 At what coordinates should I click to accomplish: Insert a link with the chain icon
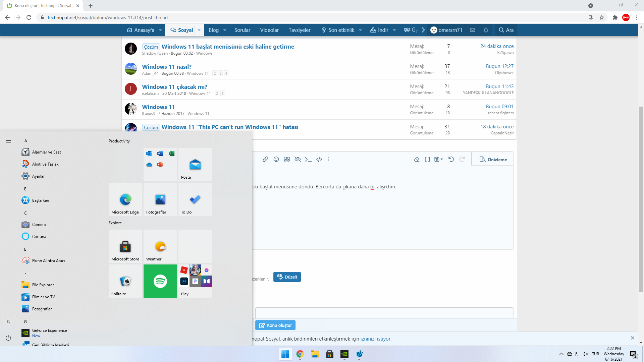point(265,159)
